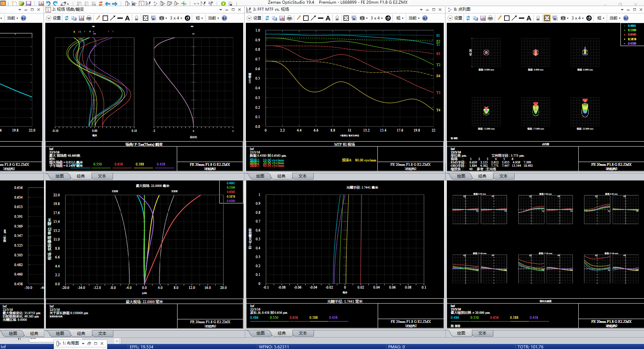The width and height of the screenshot is (644, 349).
Task: Click the Open file icon in top toolbar
Action: click(x=21, y=3)
